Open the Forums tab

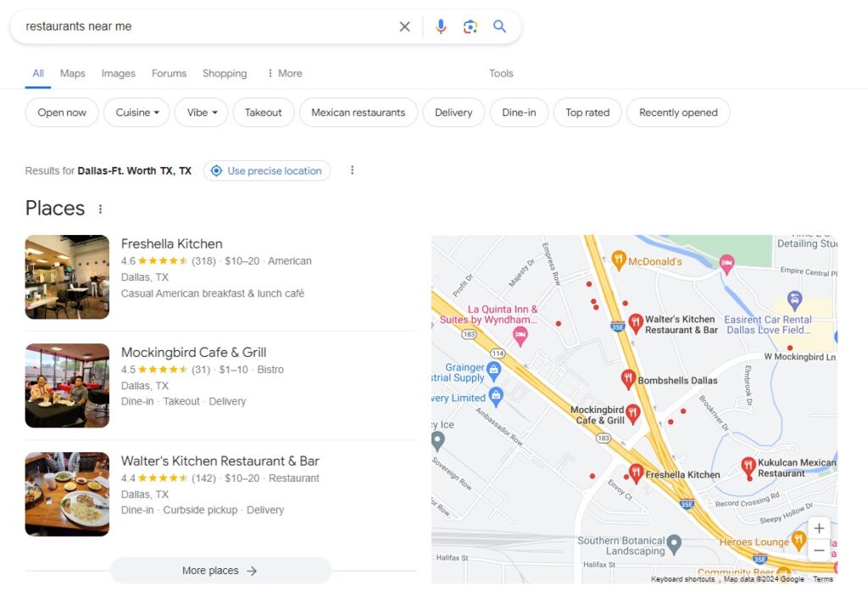[169, 73]
